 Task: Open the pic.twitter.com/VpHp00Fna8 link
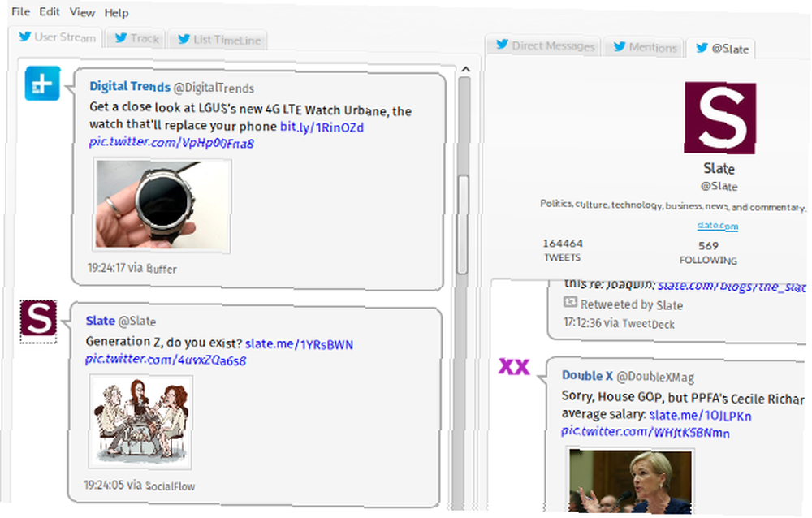pos(171,142)
